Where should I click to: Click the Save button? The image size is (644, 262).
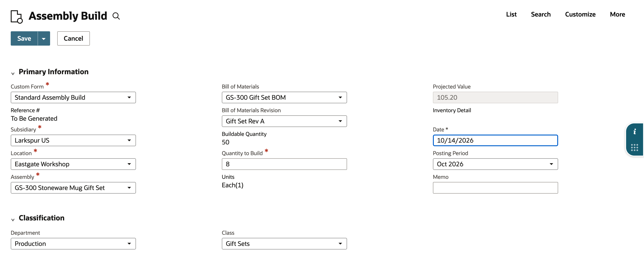point(24,38)
